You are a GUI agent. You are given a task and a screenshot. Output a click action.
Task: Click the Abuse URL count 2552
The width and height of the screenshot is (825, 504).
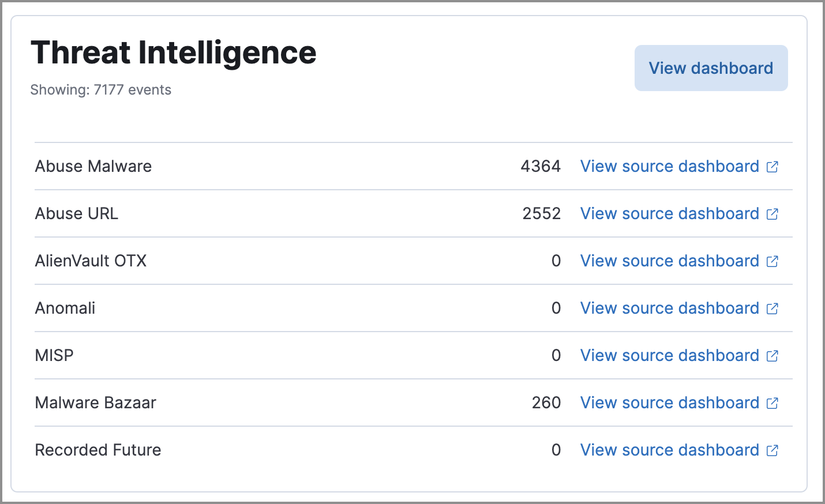pyautogui.click(x=541, y=214)
